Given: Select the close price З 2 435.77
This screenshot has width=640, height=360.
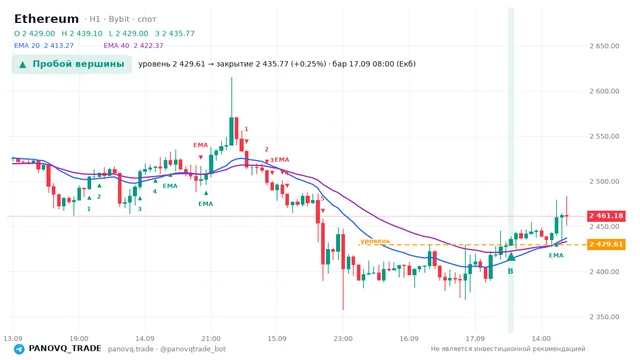Looking at the screenshot, I should point(175,33).
